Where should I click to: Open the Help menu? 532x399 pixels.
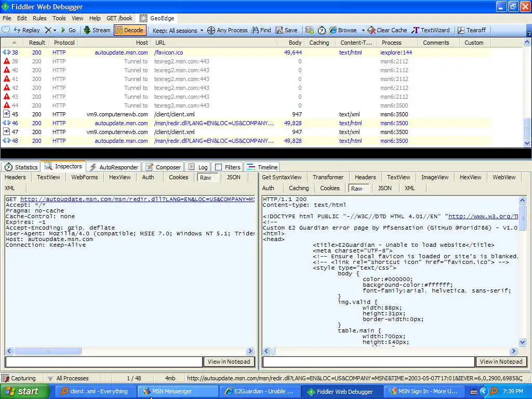coord(95,18)
